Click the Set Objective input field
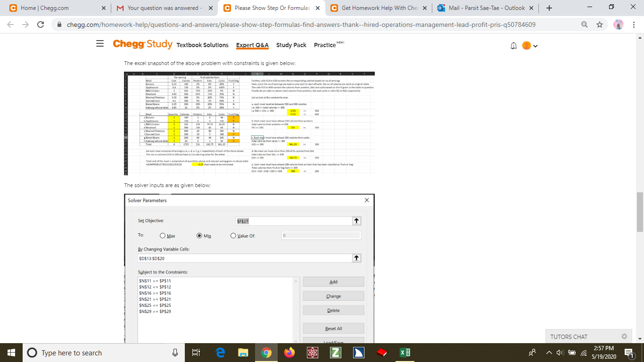 (294, 221)
